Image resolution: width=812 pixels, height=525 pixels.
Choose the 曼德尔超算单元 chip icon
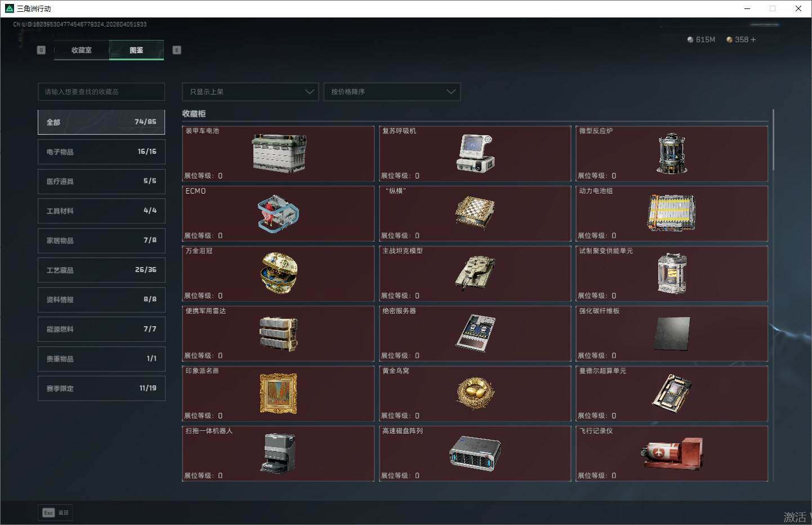point(672,393)
